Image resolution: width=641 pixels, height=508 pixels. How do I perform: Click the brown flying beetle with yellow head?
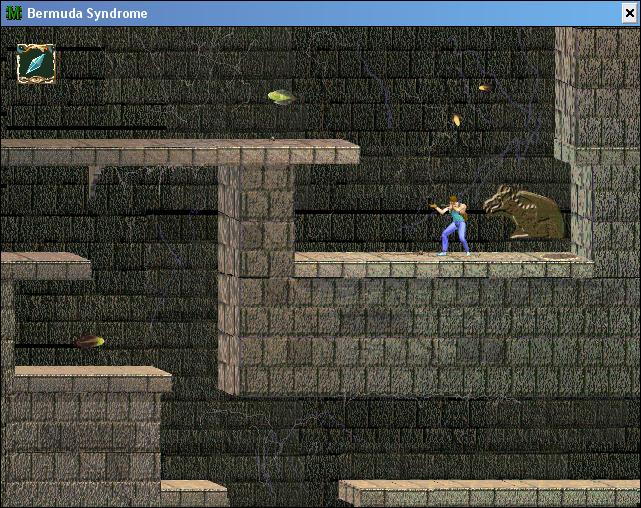pos(89,341)
